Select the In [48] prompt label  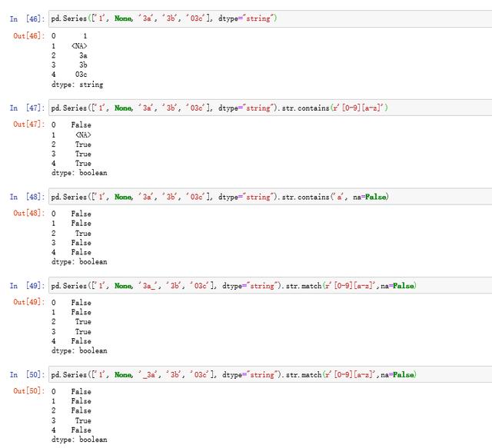click(x=27, y=197)
